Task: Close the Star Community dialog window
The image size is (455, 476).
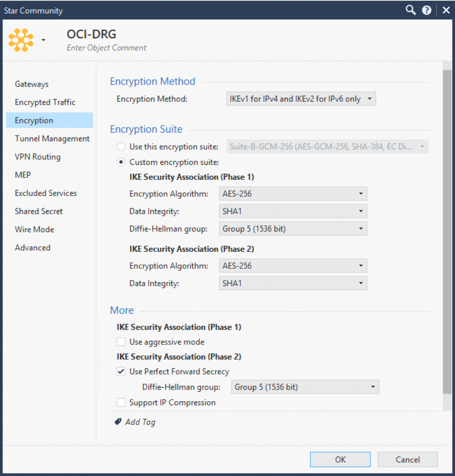Action: point(446,10)
